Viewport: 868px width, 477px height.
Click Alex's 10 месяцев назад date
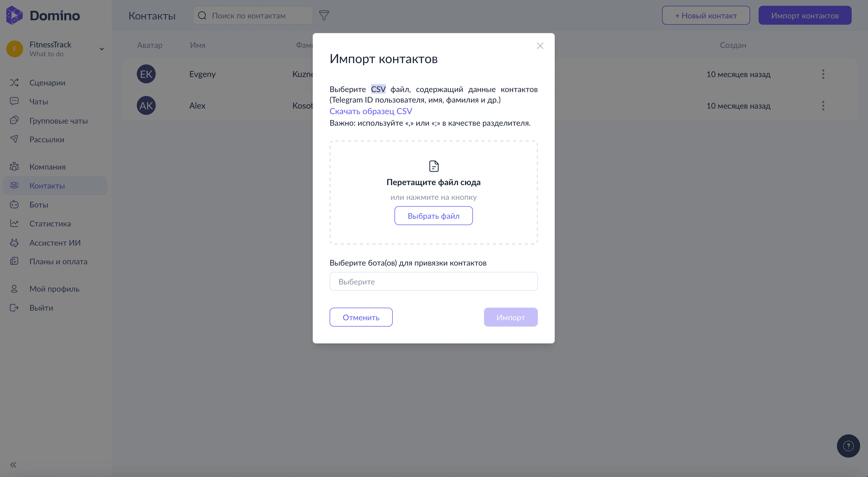tap(738, 105)
